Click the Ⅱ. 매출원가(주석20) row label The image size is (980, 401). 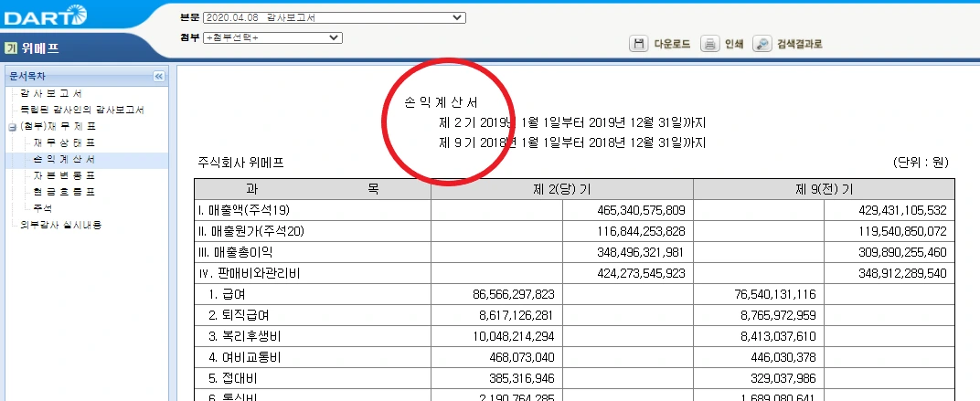click(251, 232)
